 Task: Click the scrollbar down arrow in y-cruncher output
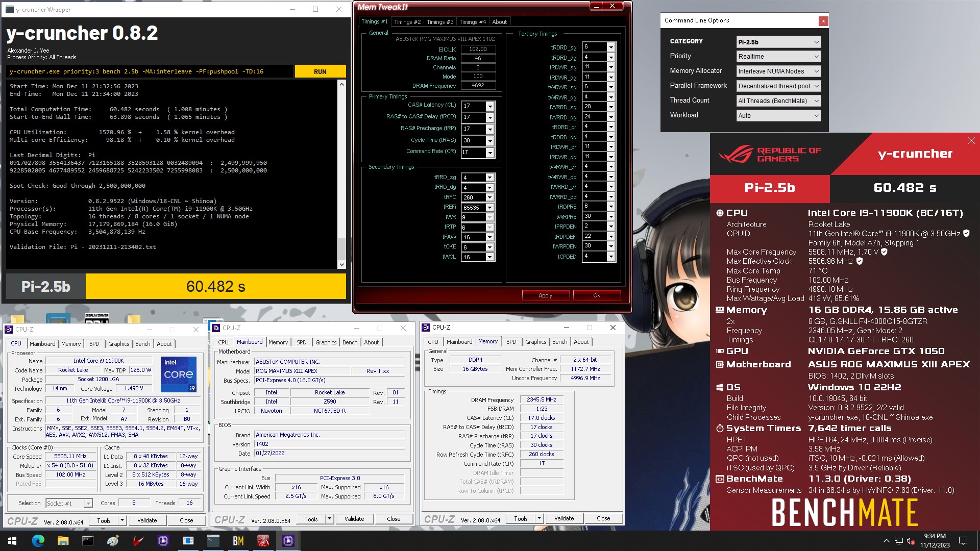click(x=341, y=264)
